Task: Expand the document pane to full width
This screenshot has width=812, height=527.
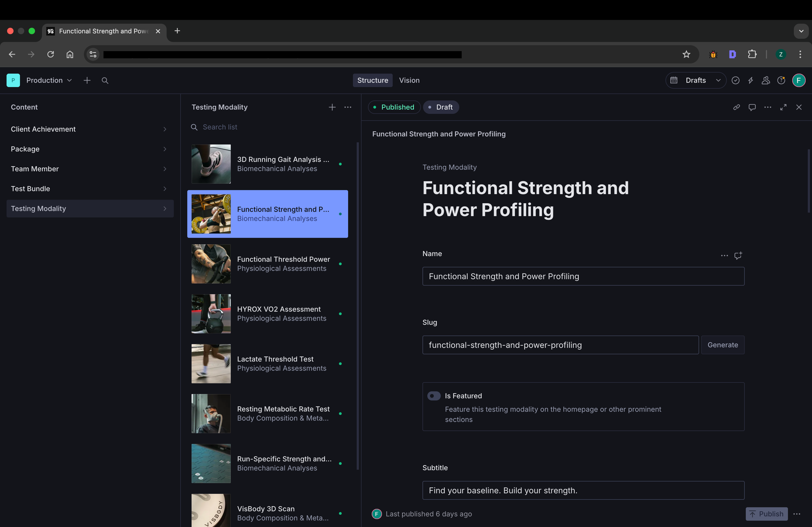Action: 783,107
